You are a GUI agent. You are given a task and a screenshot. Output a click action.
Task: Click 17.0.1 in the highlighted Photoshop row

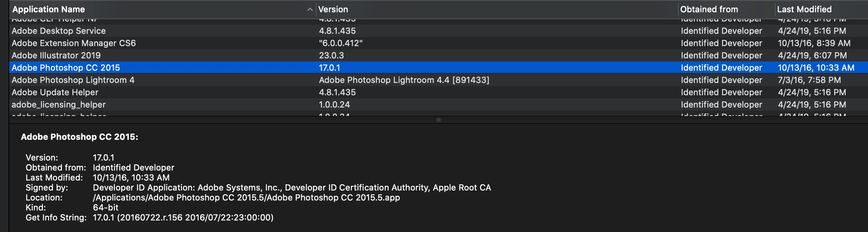pos(329,68)
